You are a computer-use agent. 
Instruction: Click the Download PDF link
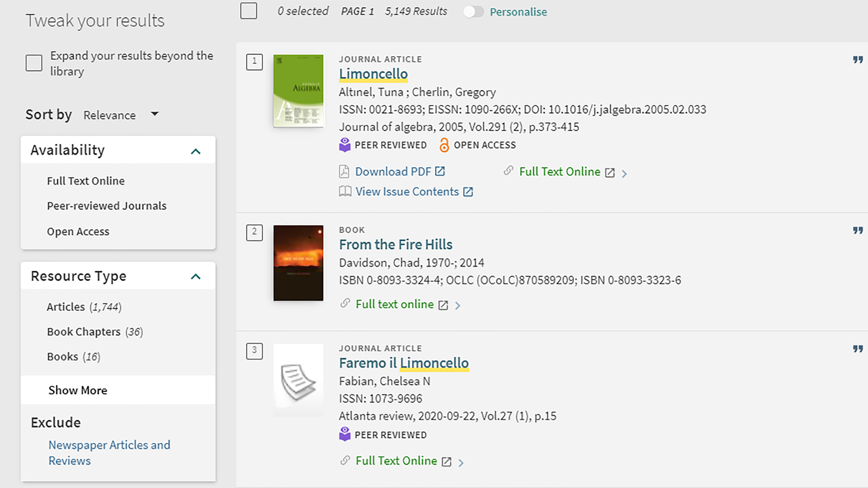(393, 171)
